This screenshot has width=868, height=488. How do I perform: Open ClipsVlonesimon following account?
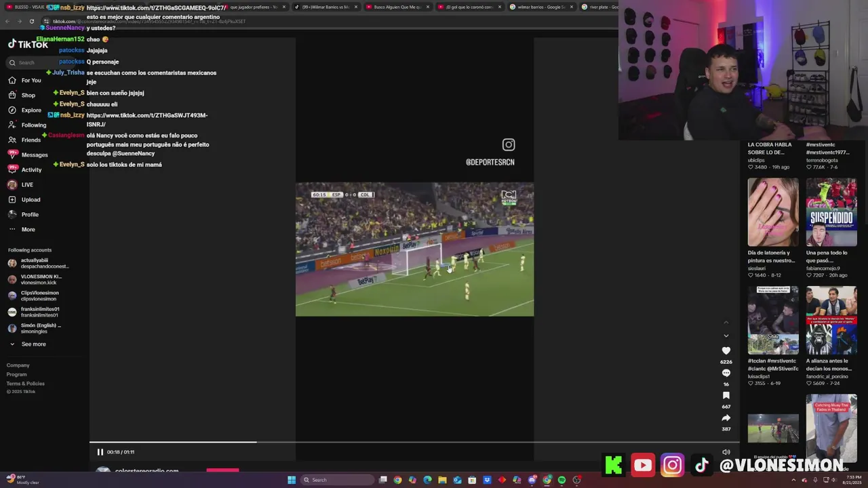click(33, 296)
